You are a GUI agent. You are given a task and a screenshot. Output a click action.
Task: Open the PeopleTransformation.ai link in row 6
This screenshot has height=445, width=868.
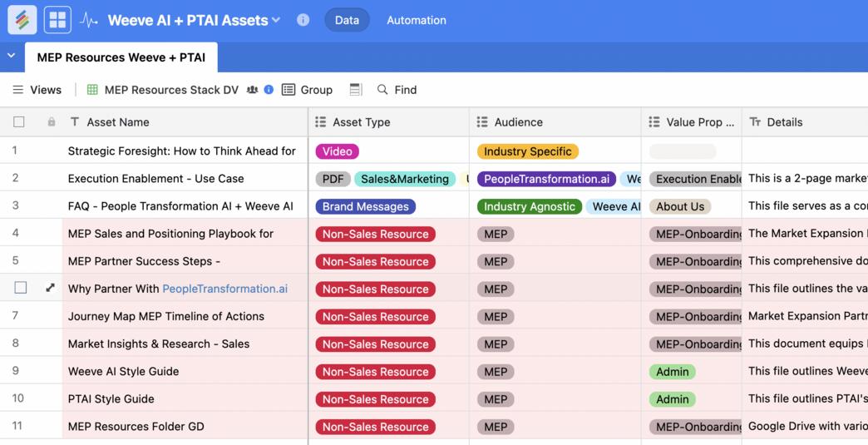point(224,289)
